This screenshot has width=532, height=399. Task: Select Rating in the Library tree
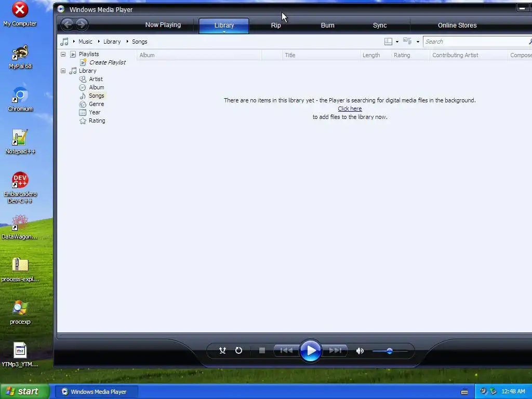pyautogui.click(x=97, y=121)
